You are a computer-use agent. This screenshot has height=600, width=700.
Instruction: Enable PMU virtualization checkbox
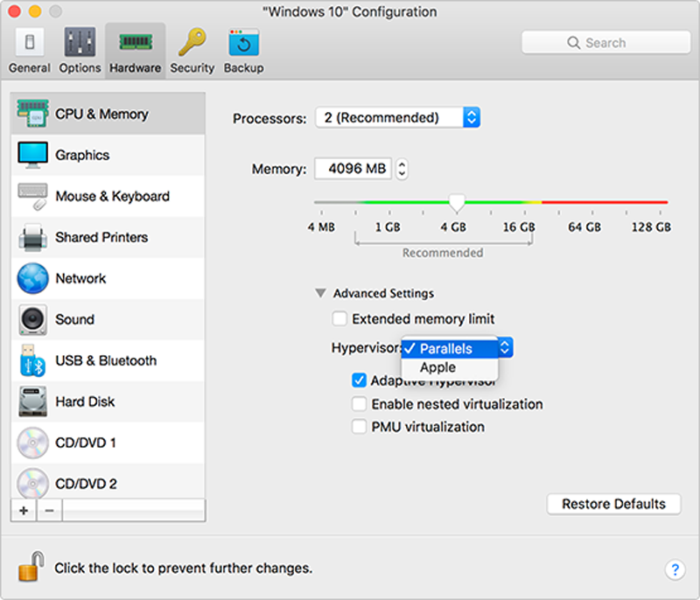tap(360, 427)
